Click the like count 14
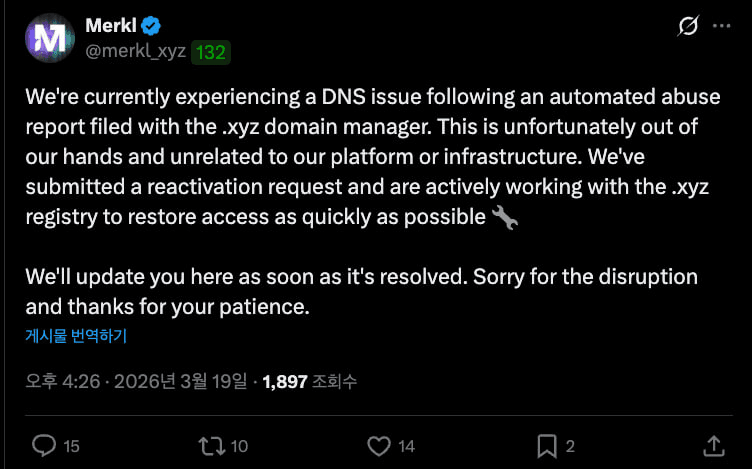 (x=406, y=446)
